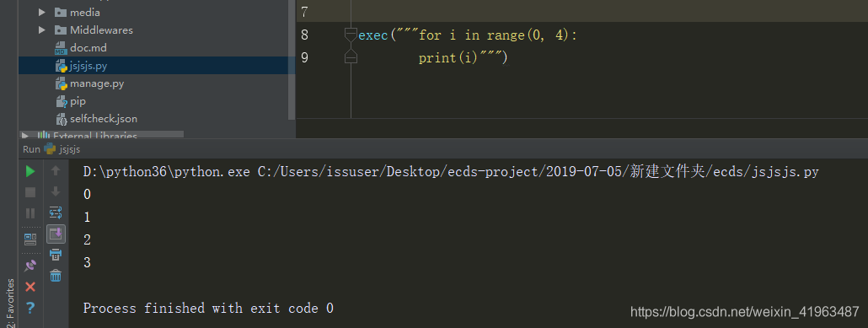Click the python.exe command path line
The width and height of the screenshot is (868, 328).
(451, 172)
